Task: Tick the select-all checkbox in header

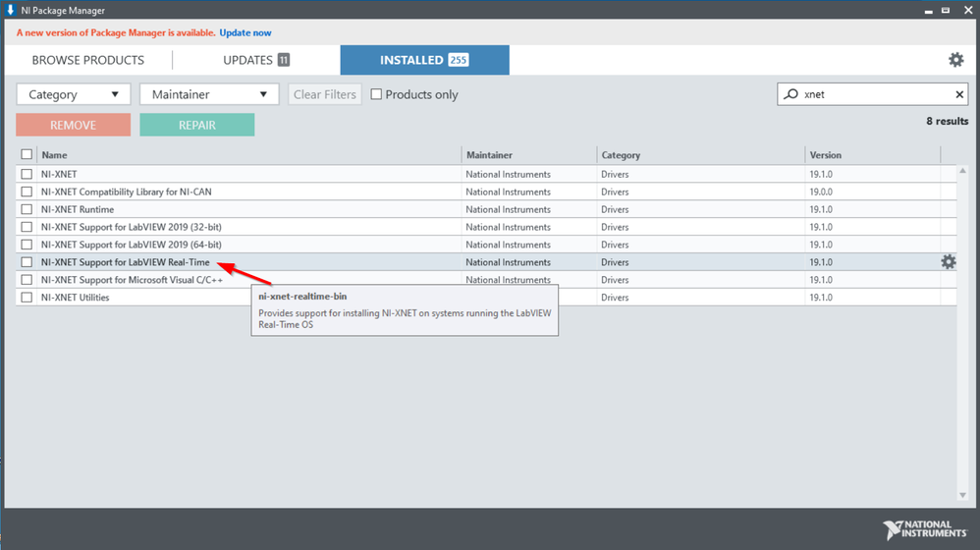Action: pos(27,154)
